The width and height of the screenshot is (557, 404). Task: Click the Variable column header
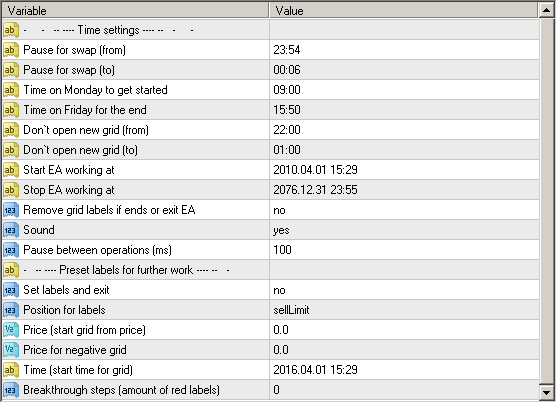click(x=135, y=11)
